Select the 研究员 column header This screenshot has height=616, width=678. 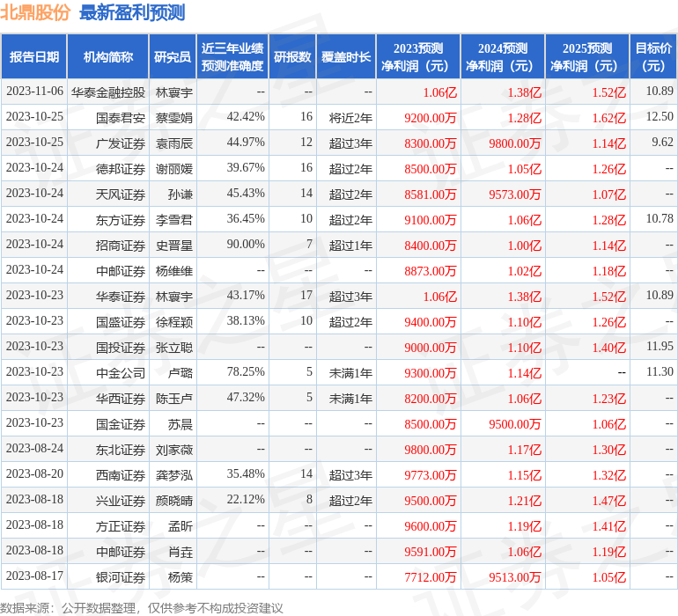coord(173,56)
